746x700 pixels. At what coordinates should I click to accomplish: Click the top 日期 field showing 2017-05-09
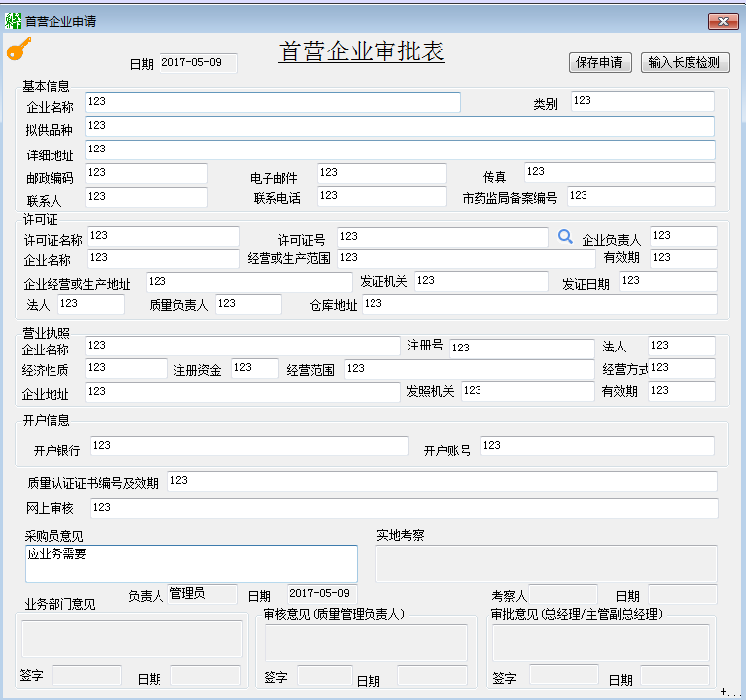pos(198,63)
